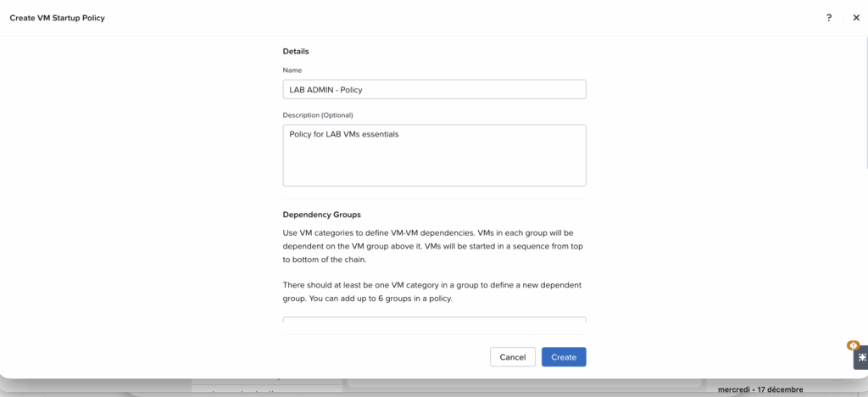868x397 pixels.
Task: Open the help question mark icon
Action: (x=829, y=18)
